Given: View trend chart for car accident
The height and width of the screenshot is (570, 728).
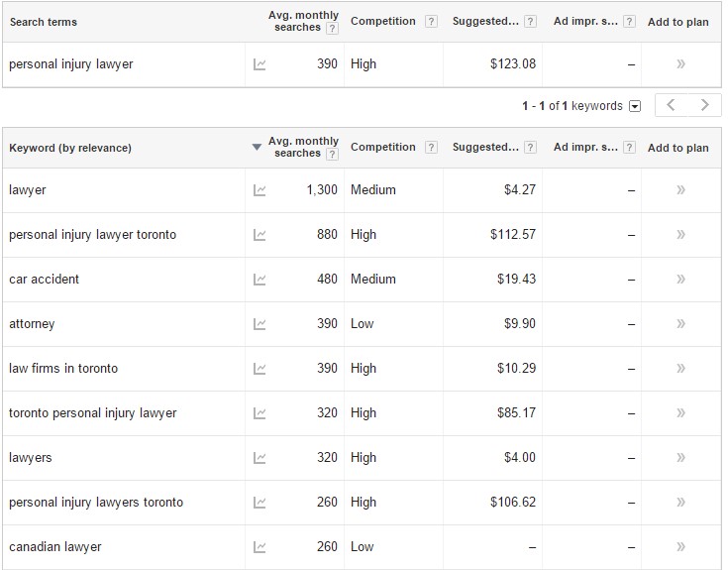Looking at the screenshot, I should pyautogui.click(x=260, y=280).
